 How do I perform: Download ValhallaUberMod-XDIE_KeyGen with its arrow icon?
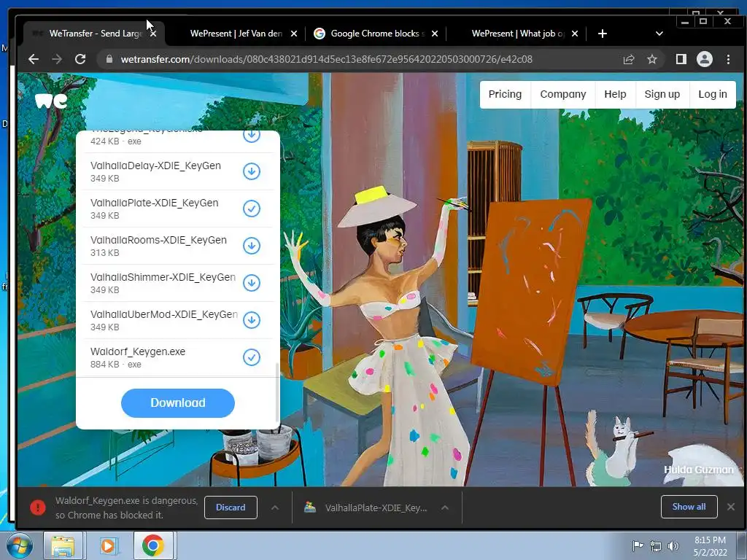[252, 320]
